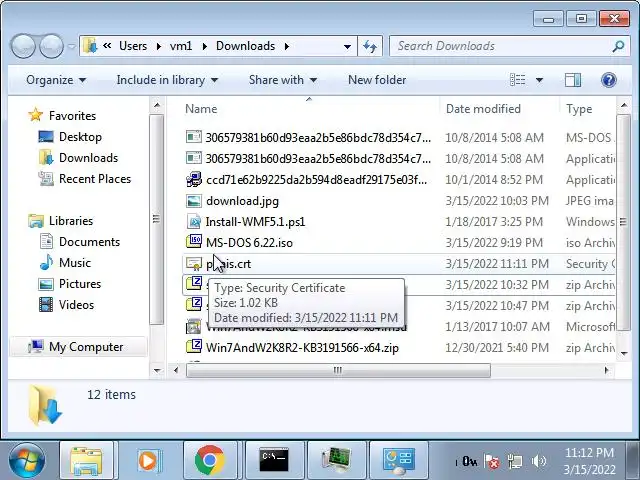Click the Forward navigation arrow
640x480 pixels.
pos(51,46)
